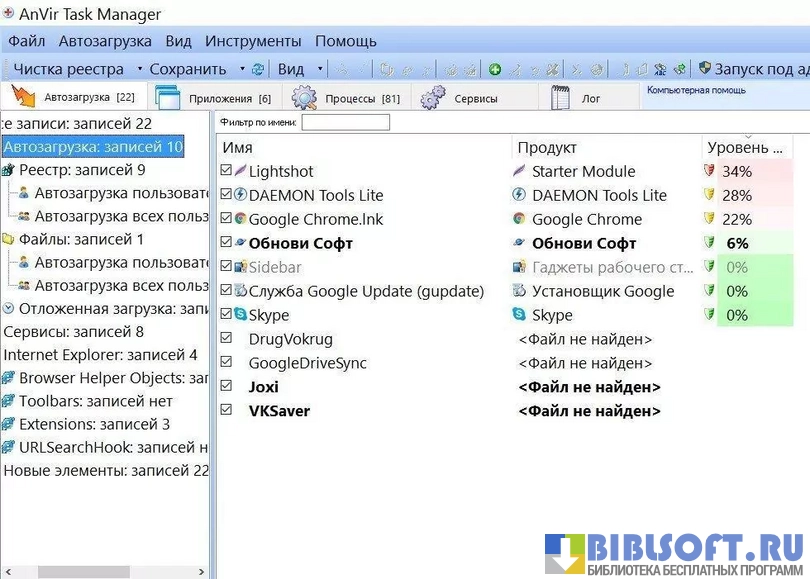The width and height of the screenshot is (810, 579).
Task: Click the Чистка реестра button
Action: click(x=69, y=69)
